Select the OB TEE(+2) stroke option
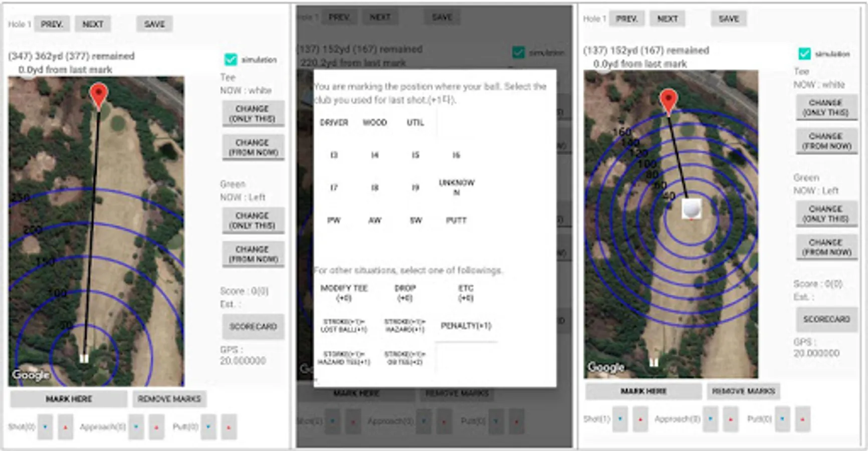The image size is (868, 451). [405, 358]
